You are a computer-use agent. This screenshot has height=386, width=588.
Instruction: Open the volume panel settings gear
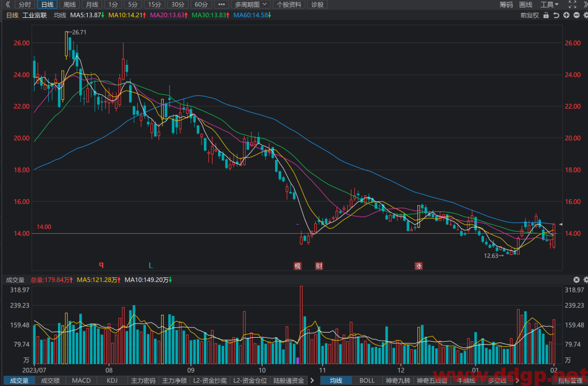click(585, 280)
